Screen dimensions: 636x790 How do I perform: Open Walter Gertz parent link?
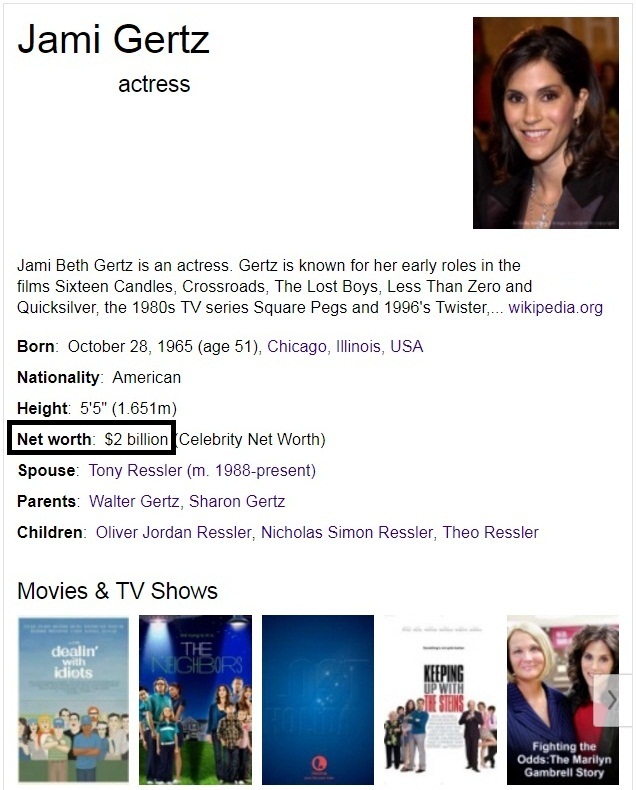coord(134,501)
